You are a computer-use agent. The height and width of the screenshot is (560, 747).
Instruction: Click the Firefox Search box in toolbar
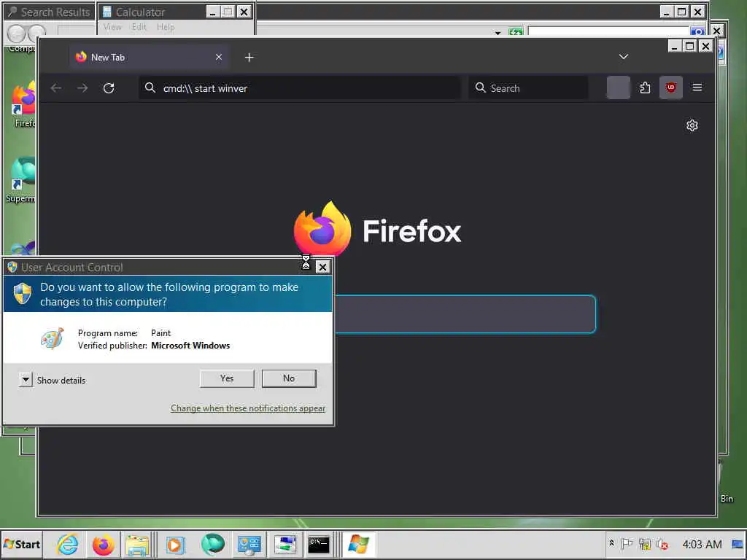point(528,88)
